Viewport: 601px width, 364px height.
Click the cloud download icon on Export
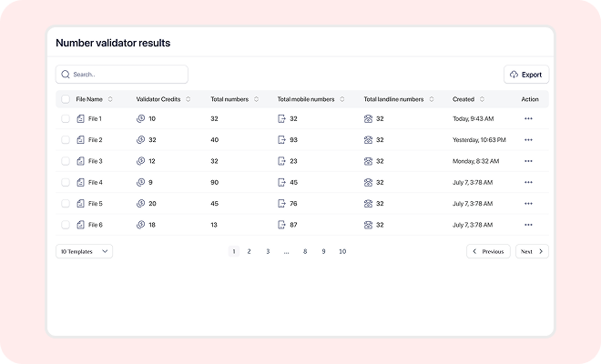pos(514,75)
